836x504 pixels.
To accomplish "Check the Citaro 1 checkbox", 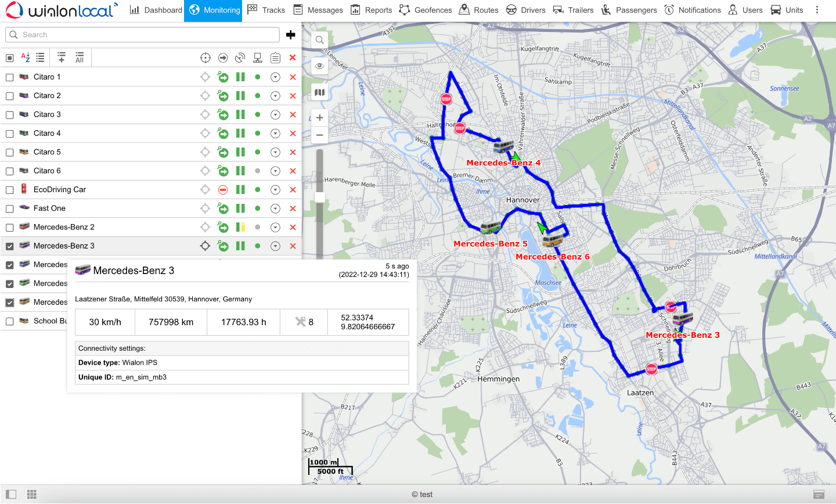I will pyautogui.click(x=9, y=77).
